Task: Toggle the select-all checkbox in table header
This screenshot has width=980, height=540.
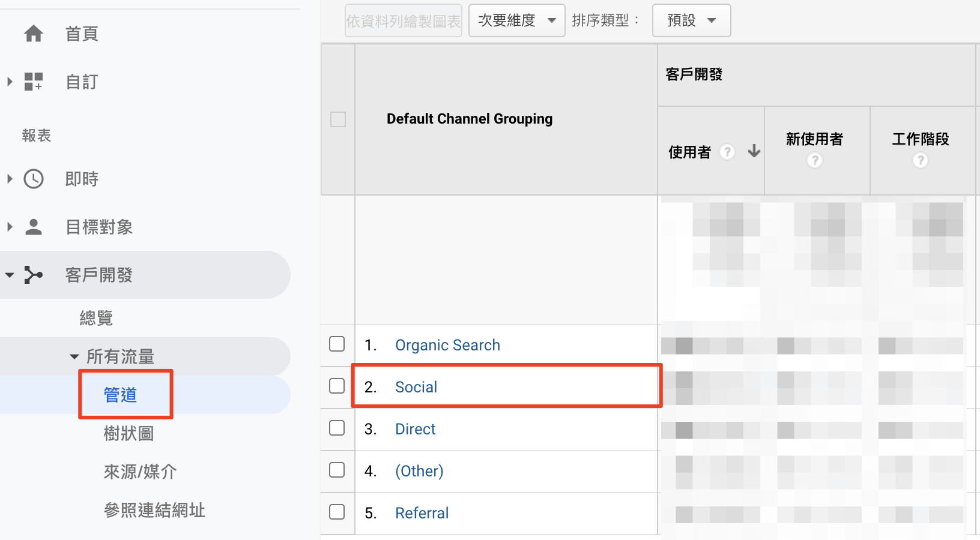Action: pos(338,119)
